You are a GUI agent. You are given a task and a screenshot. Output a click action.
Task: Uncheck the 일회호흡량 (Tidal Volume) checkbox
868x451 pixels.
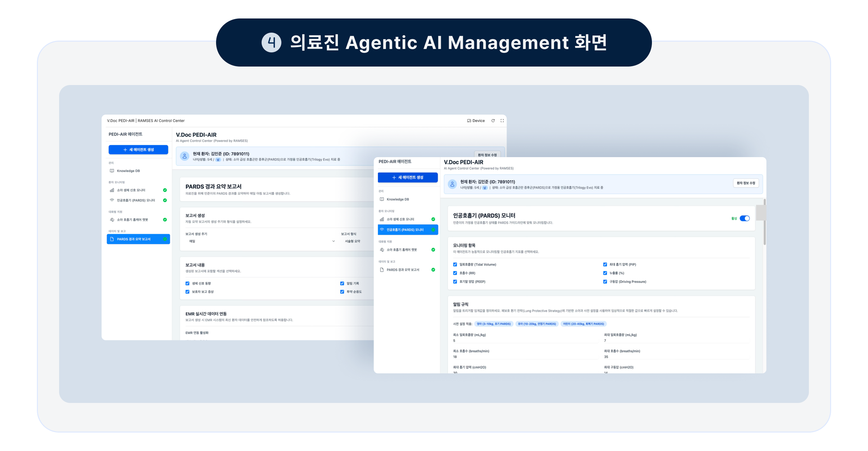coord(455,265)
